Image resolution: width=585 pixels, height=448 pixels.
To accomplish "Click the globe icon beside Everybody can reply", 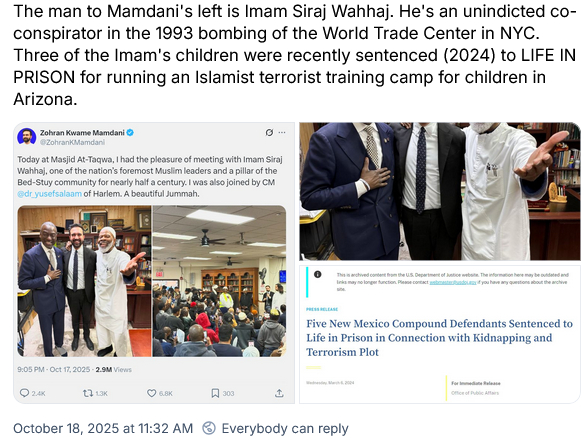I will click(x=209, y=428).
